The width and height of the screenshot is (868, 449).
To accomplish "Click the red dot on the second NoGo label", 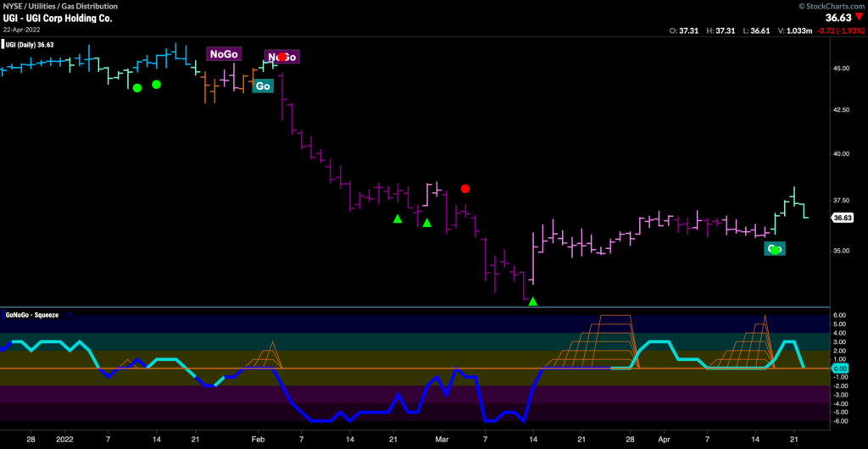I will (281, 57).
